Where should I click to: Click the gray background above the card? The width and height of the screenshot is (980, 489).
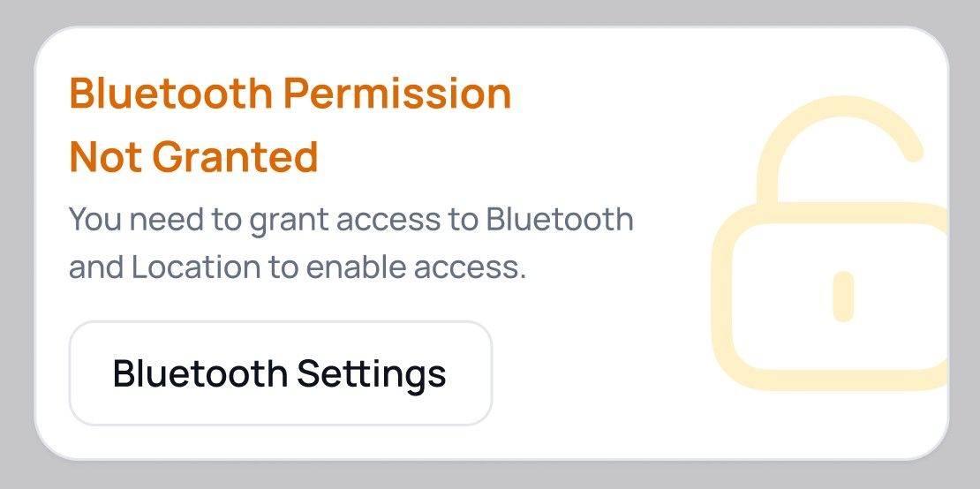pyautogui.click(x=490, y=12)
